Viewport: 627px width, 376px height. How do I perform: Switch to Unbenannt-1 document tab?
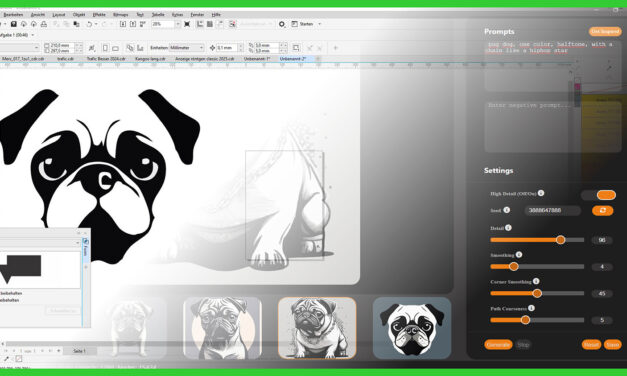[x=257, y=59]
